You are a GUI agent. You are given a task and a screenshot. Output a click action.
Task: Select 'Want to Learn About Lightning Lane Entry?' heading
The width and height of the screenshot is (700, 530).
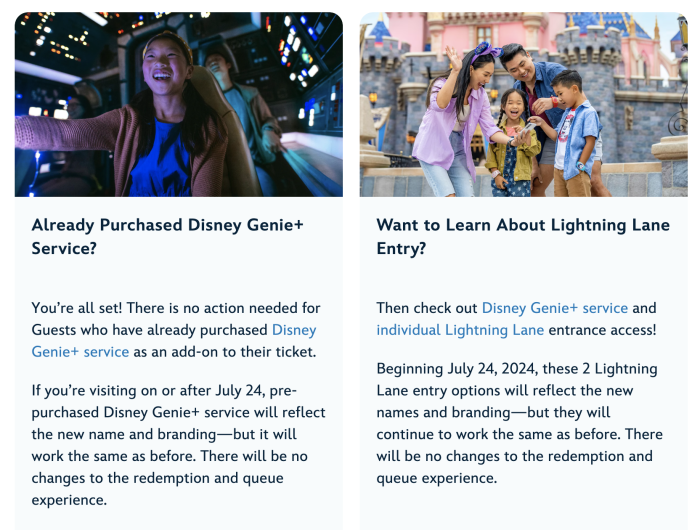point(523,237)
